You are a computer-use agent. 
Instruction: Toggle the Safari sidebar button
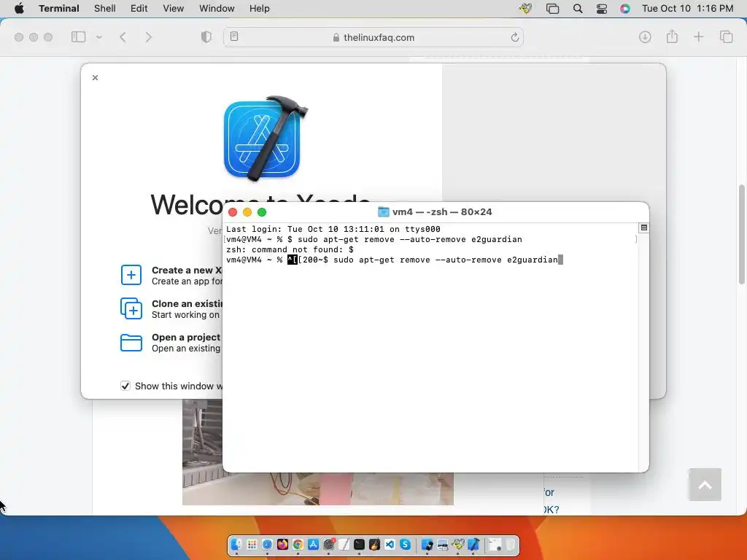pos(78,36)
